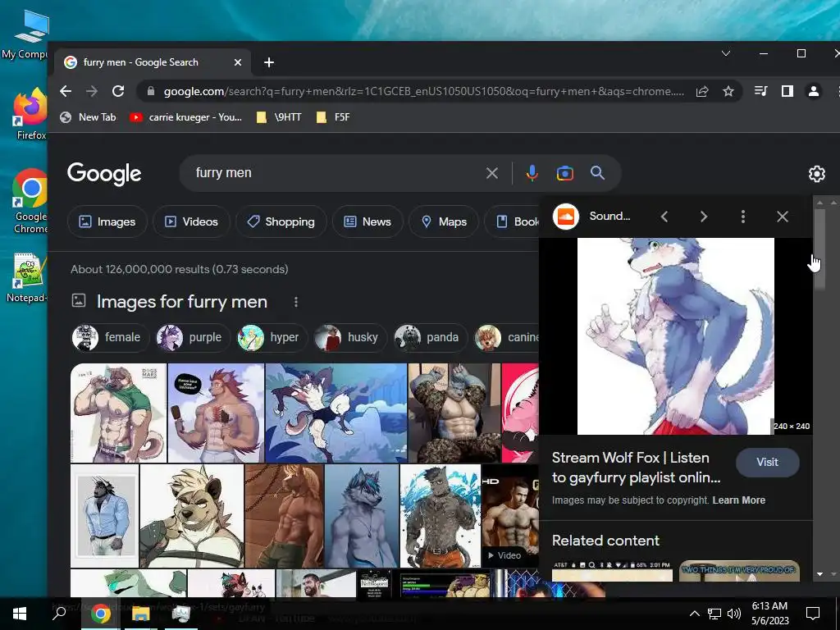
Task: Switch to Videos search filter
Action: (191, 221)
